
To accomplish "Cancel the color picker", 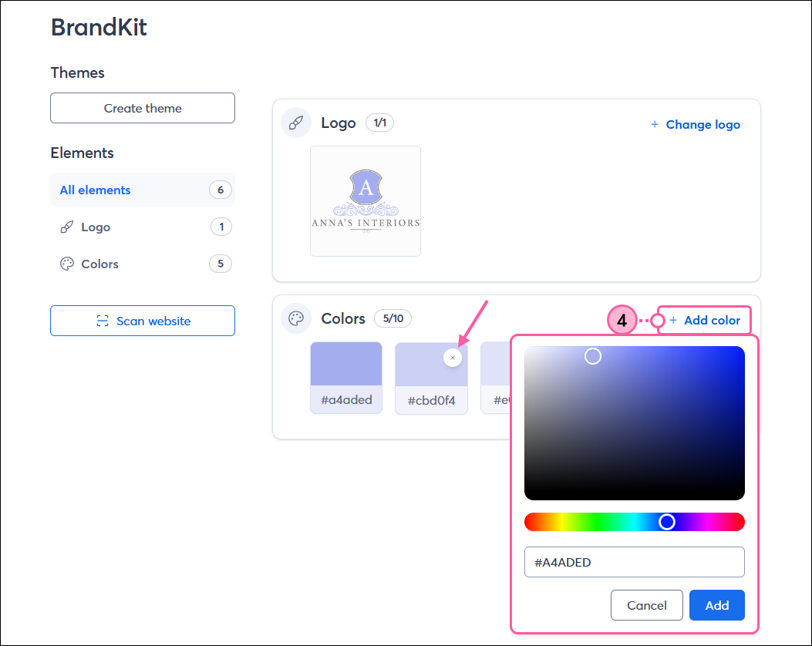I will tap(646, 605).
